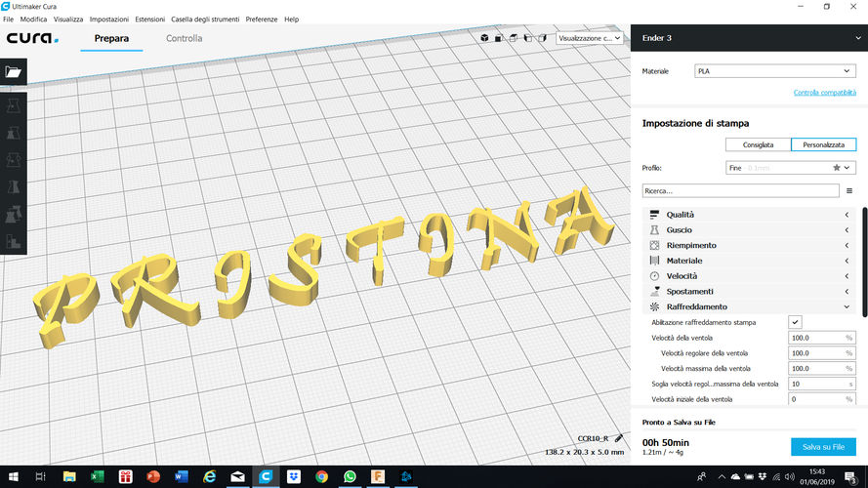Open Chrome from the taskbar
Image resolution: width=868 pixels, height=488 pixels.
321,476
